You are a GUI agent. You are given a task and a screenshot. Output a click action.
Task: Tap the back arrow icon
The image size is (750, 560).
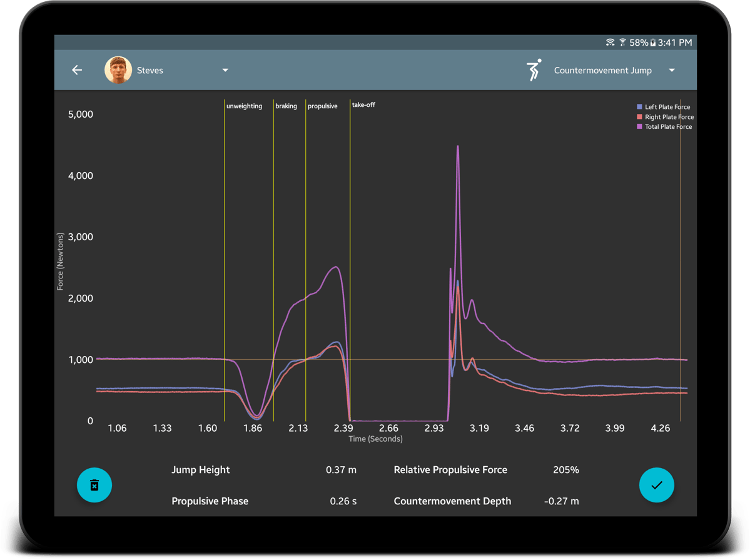[x=77, y=70]
